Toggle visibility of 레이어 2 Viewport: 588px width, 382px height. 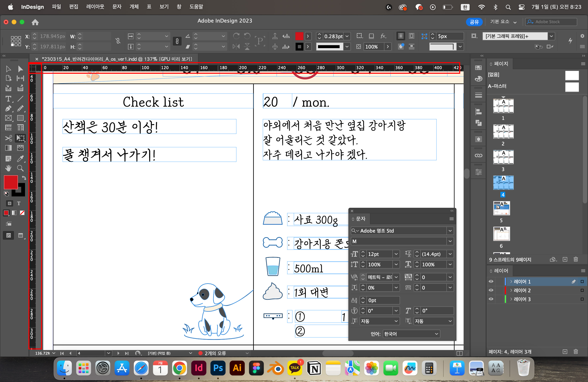pyautogui.click(x=491, y=290)
